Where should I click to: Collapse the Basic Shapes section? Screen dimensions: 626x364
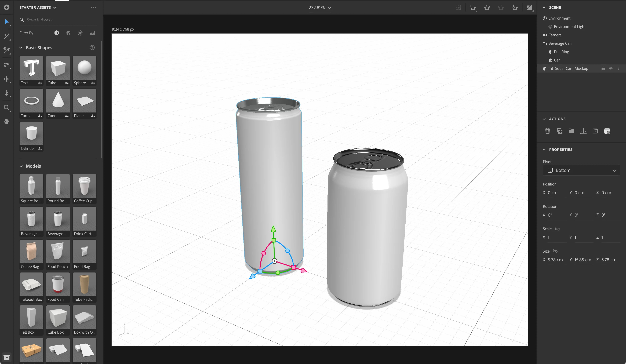21,48
